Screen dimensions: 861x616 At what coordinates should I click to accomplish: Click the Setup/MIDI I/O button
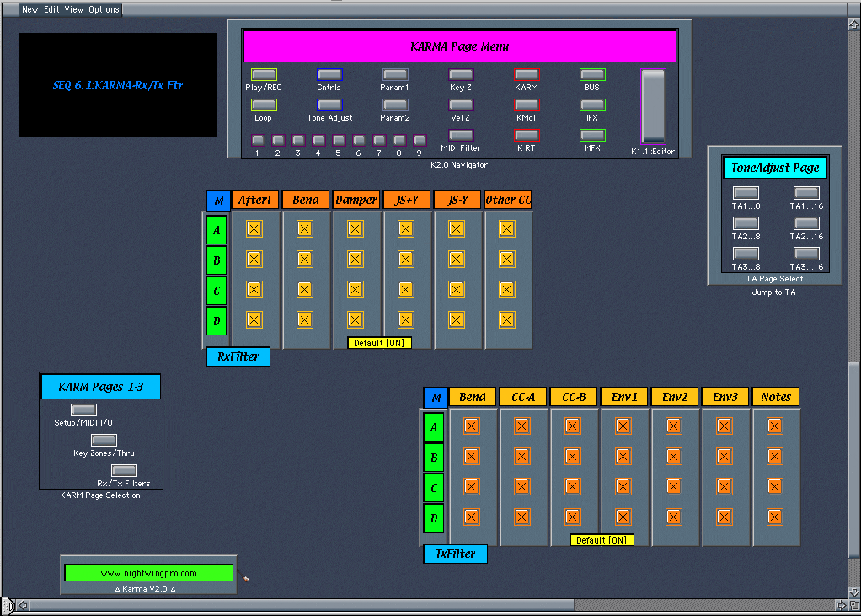click(x=83, y=410)
